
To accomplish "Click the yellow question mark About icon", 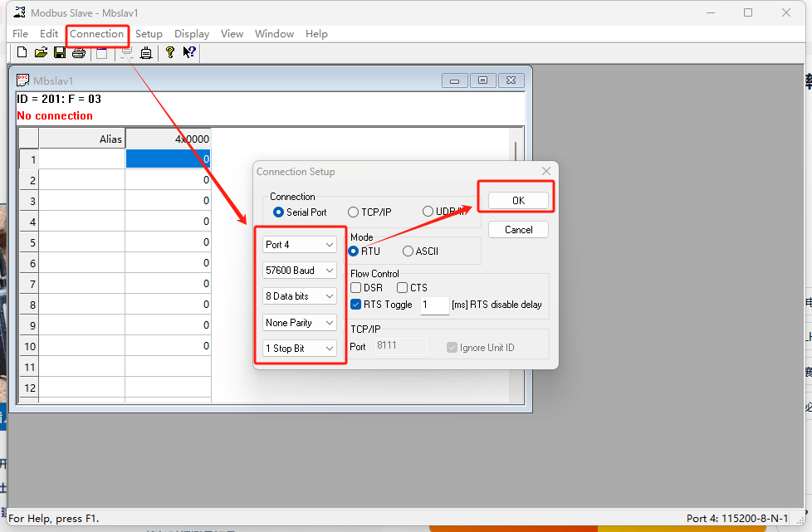I will click(x=170, y=53).
